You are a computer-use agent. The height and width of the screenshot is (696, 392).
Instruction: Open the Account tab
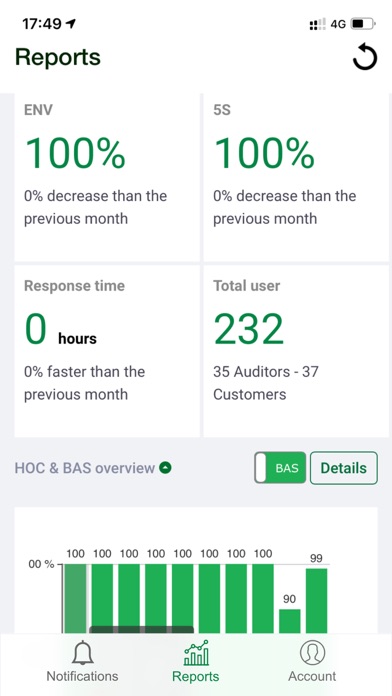tap(312, 661)
